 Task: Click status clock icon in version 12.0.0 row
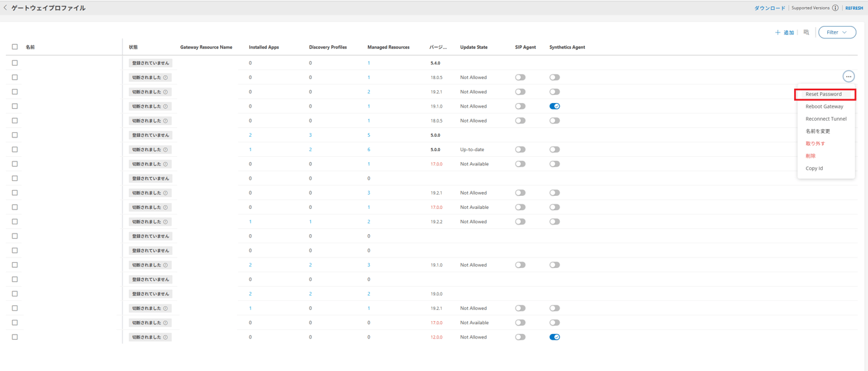point(166,337)
